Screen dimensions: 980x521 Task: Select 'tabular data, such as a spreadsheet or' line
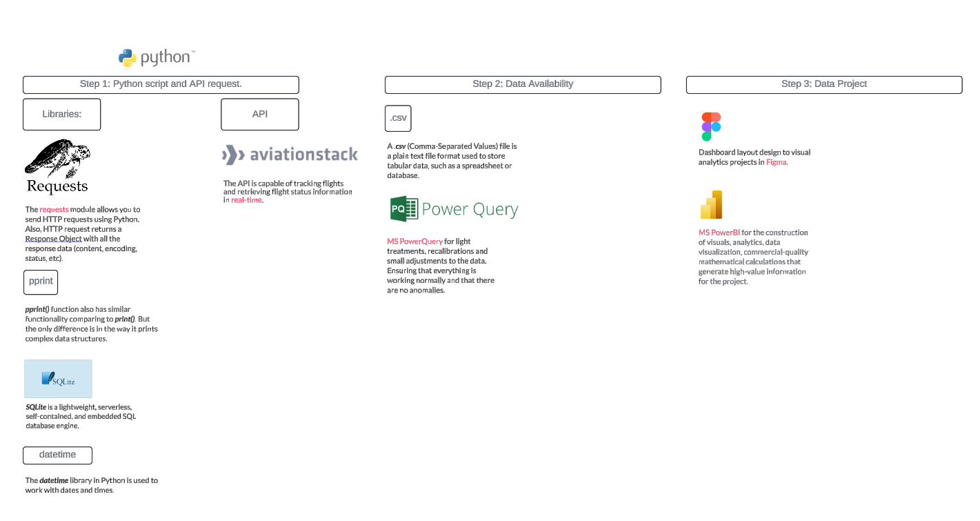click(x=450, y=166)
